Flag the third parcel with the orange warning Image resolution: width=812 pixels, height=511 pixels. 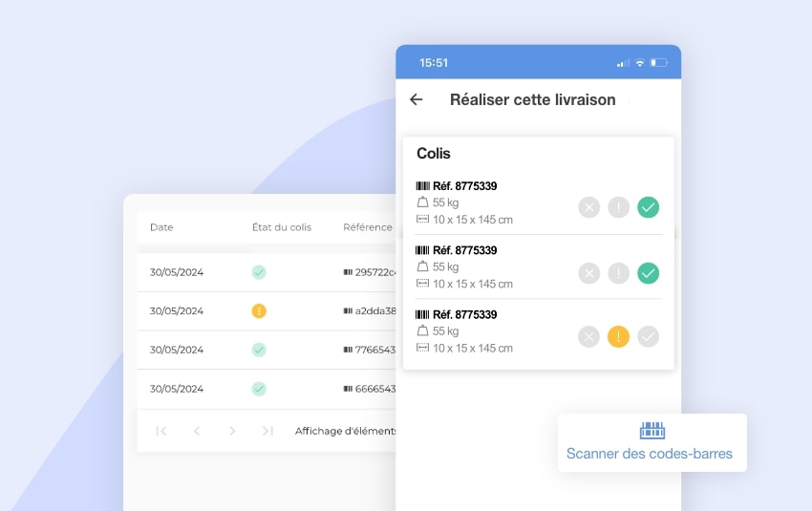tap(618, 336)
